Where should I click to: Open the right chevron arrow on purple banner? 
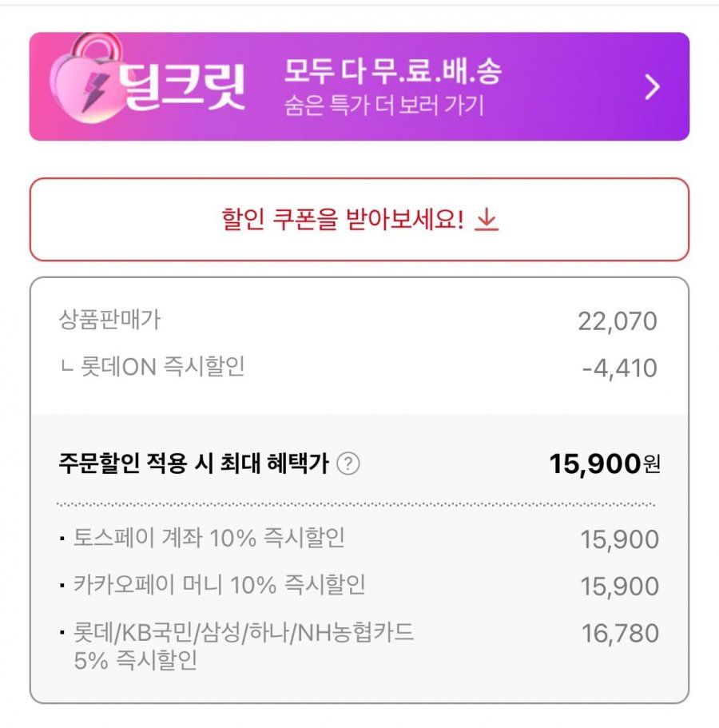tap(652, 87)
